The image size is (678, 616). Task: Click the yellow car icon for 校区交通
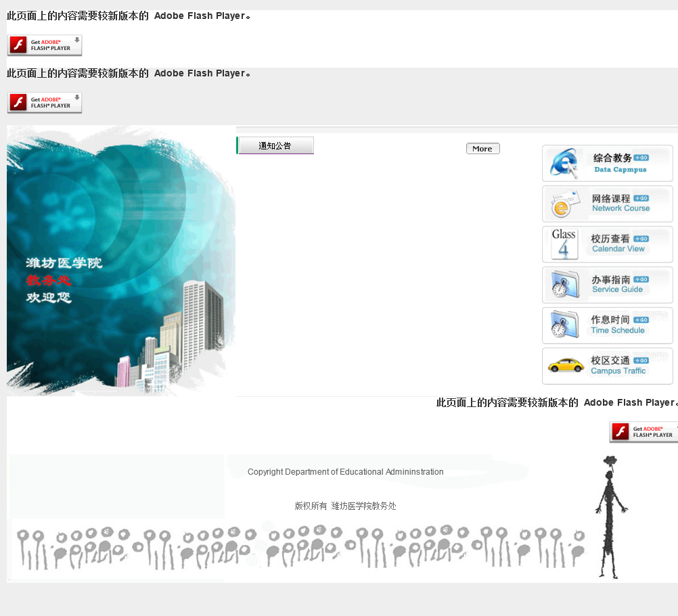[566, 365]
